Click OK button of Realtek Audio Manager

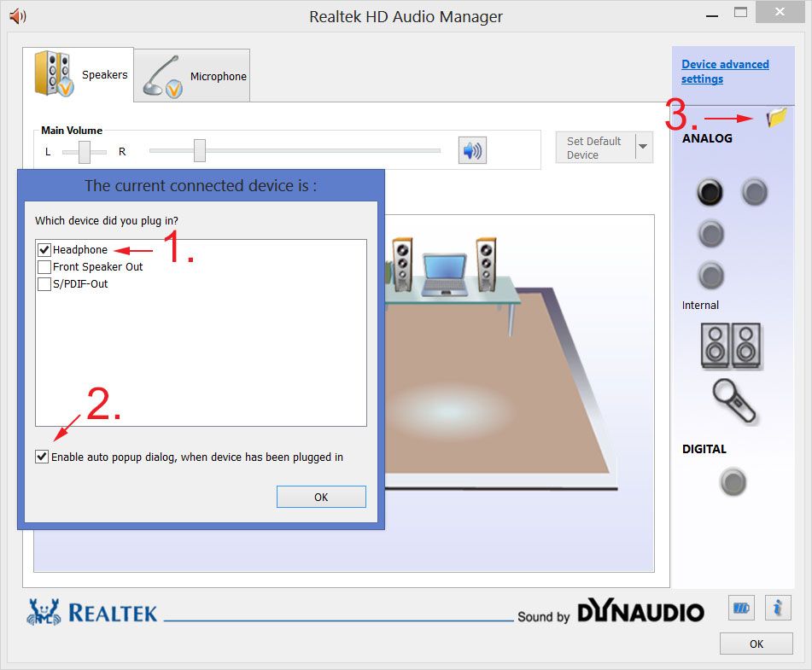tap(756, 644)
